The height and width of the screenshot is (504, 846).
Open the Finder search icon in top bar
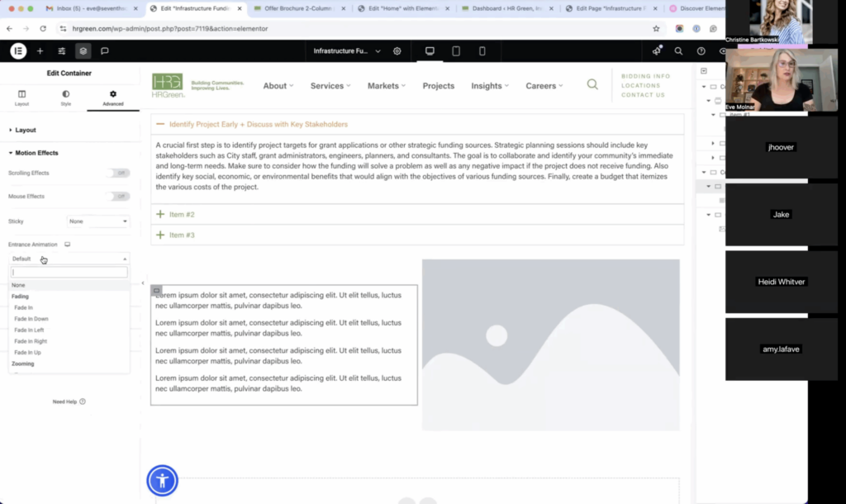point(678,50)
